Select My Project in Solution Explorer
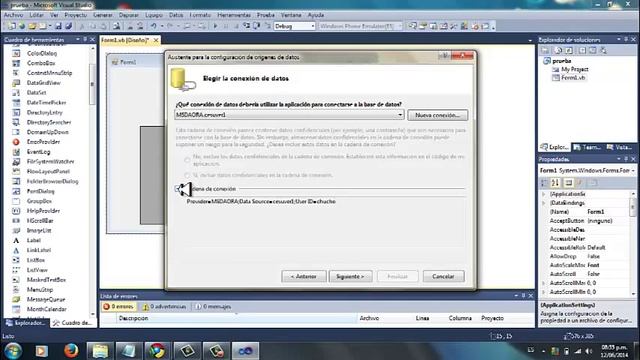640x360 pixels. (x=575, y=69)
